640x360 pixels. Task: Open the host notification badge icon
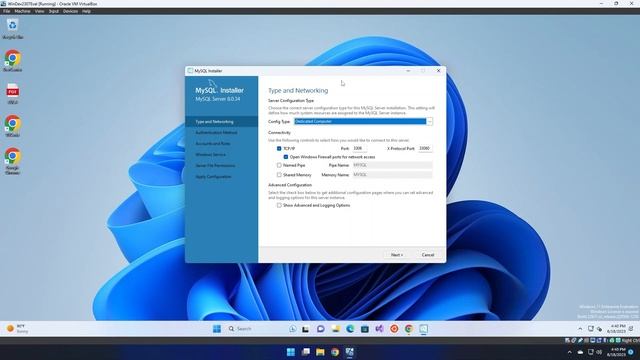click(x=631, y=352)
